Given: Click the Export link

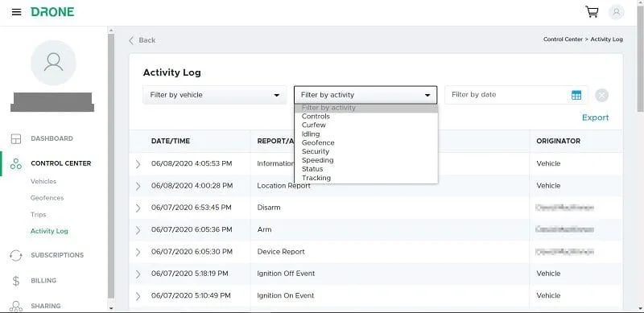Looking at the screenshot, I should pos(595,118).
